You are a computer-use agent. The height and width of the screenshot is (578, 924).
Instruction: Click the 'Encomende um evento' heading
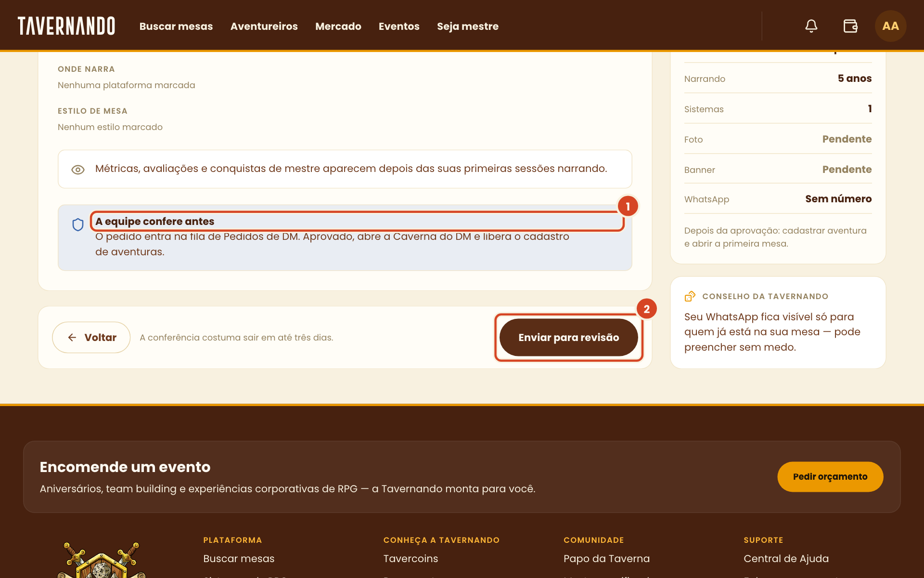coord(125,467)
